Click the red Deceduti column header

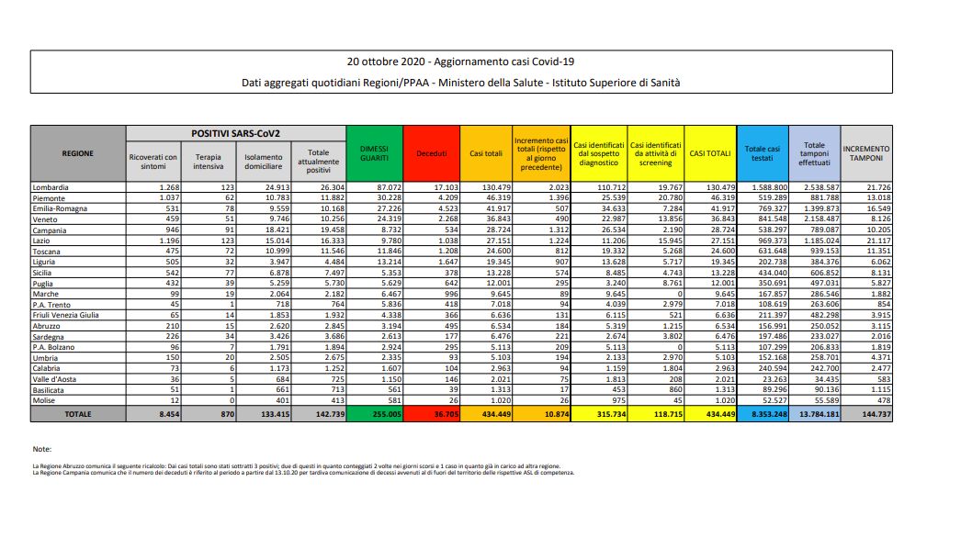431,153
